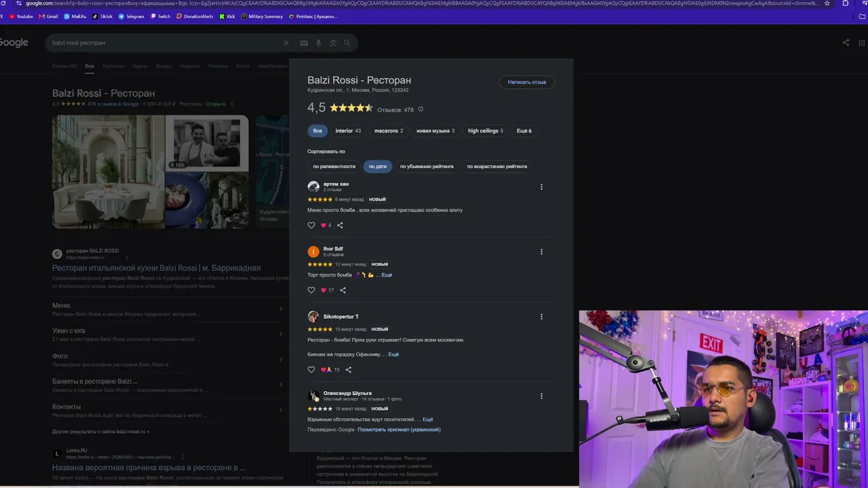The height and width of the screenshot is (488, 868).
Task: Click Посмотреть оригинал (украинский) link
Action: 399,430
